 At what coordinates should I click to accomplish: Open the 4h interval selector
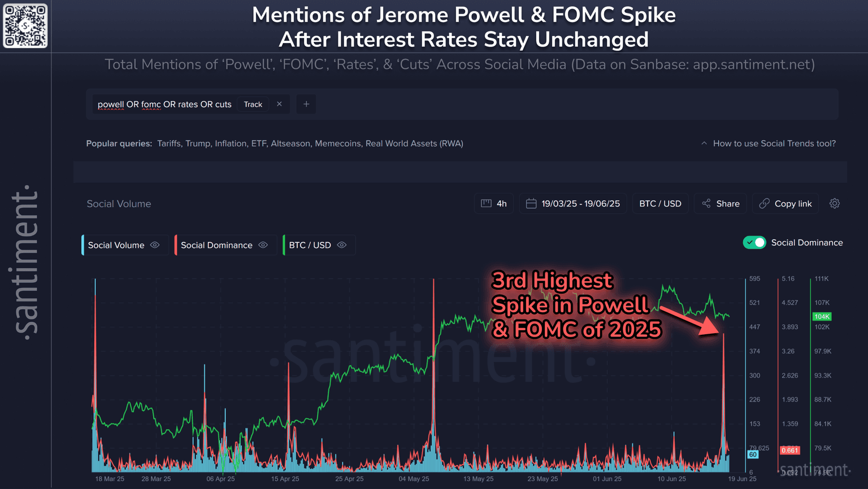[x=494, y=203]
